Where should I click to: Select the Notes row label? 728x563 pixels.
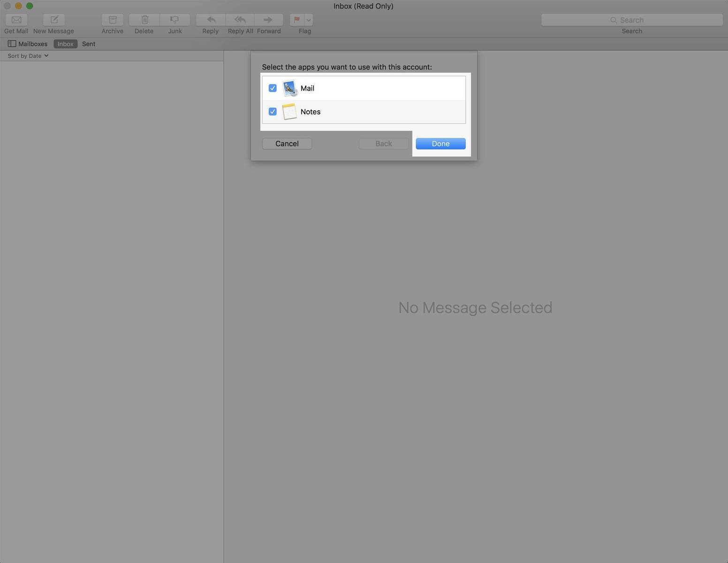coord(311,112)
